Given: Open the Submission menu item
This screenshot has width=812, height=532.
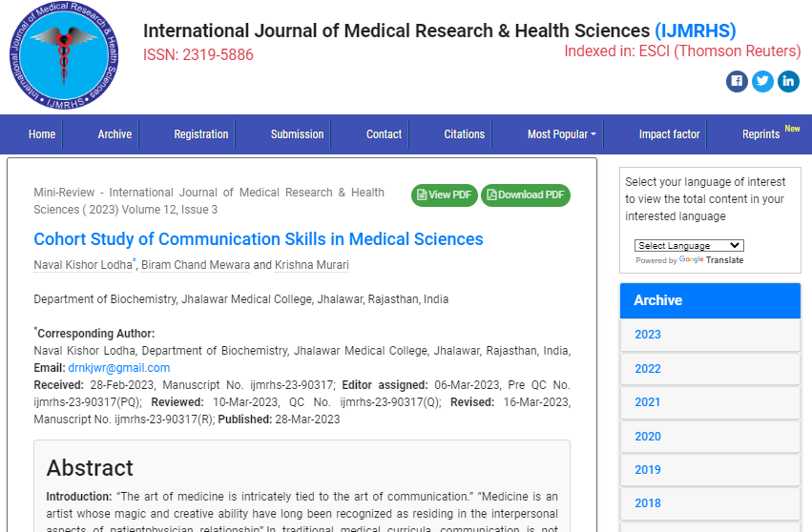Looking at the screenshot, I should coord(298,134).
